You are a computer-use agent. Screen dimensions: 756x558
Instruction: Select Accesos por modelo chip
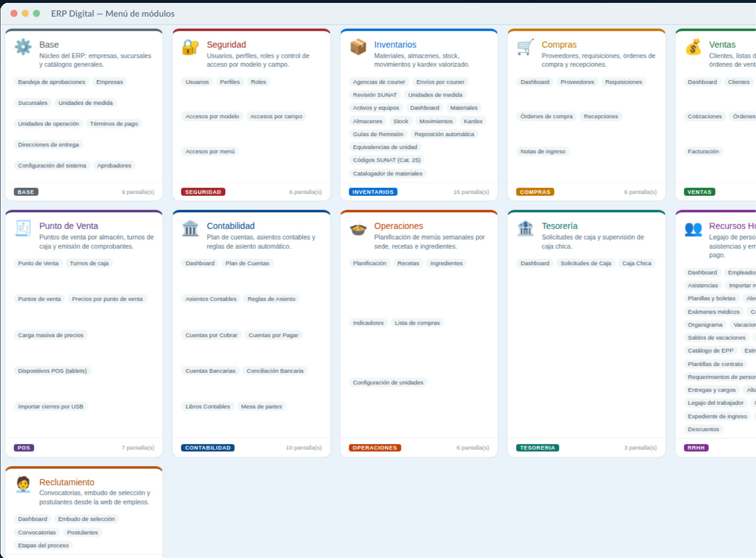[213, 116]
